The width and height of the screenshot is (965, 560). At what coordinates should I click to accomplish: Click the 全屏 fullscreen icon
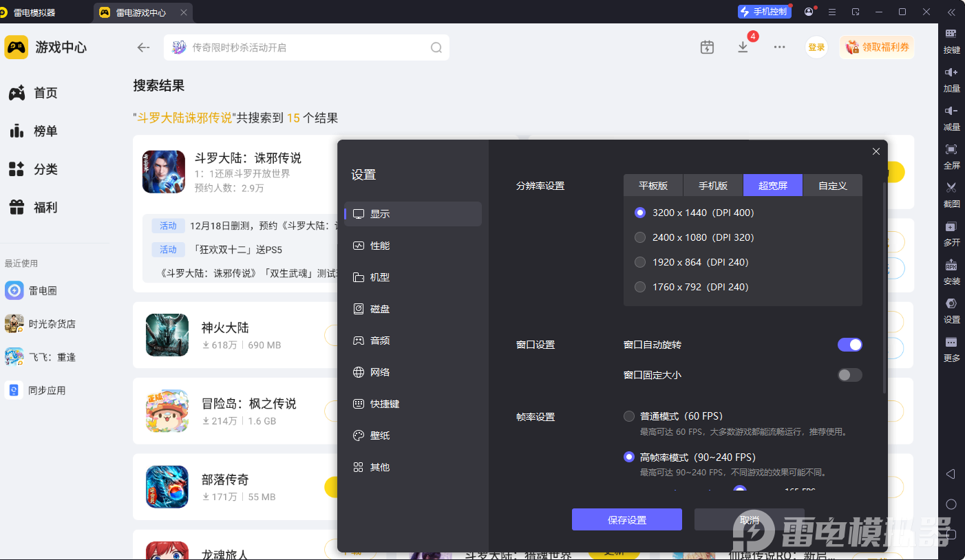pos(951,149)
